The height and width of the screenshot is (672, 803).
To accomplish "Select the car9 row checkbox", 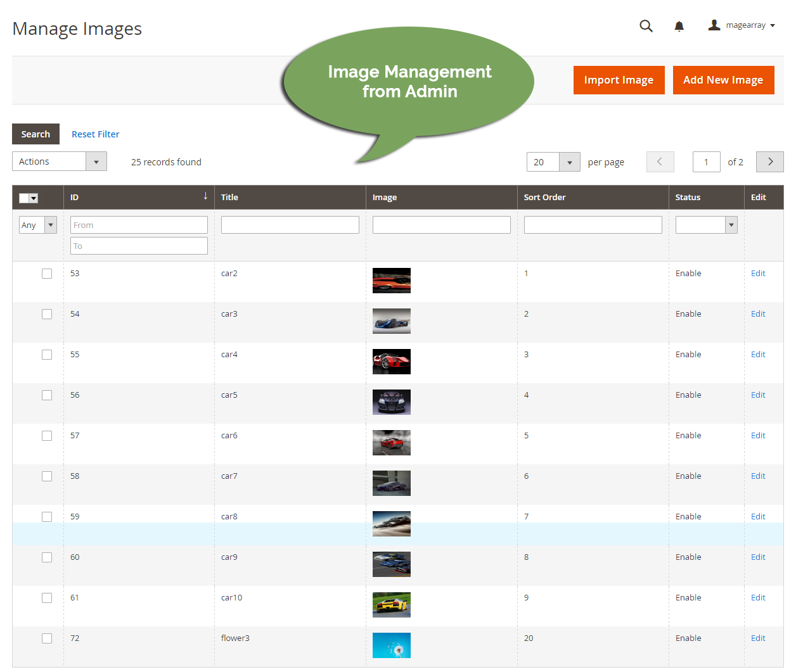I will click(46, 557).
